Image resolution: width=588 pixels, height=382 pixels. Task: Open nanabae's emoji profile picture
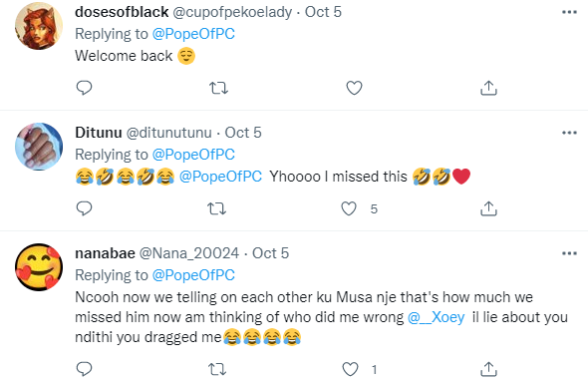pyautogui.click(x=39, y=267)
